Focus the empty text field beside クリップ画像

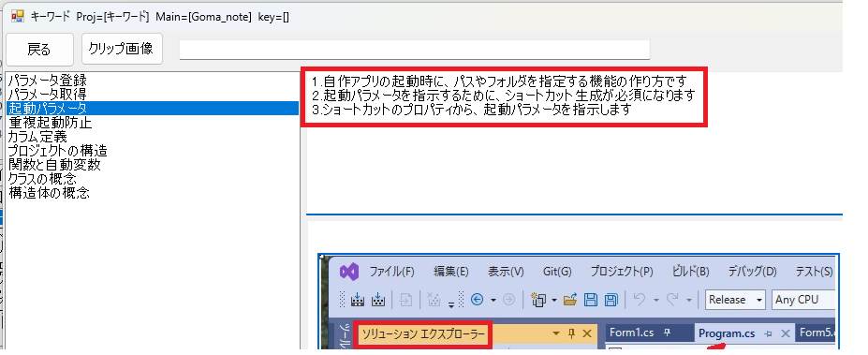coord(414,50)
